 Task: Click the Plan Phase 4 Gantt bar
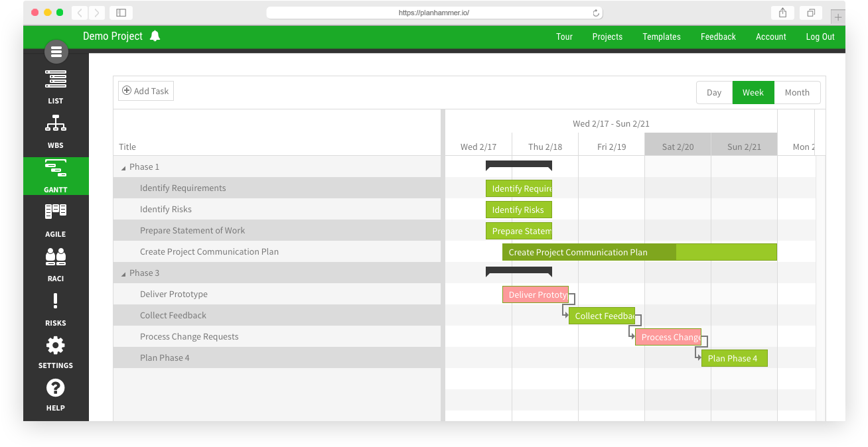click(x=735, y=358)
